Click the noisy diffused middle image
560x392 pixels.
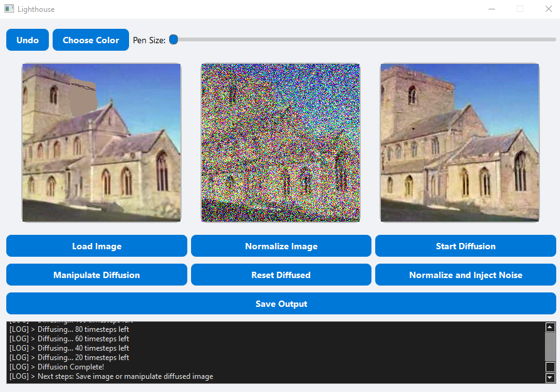point(281,142)
